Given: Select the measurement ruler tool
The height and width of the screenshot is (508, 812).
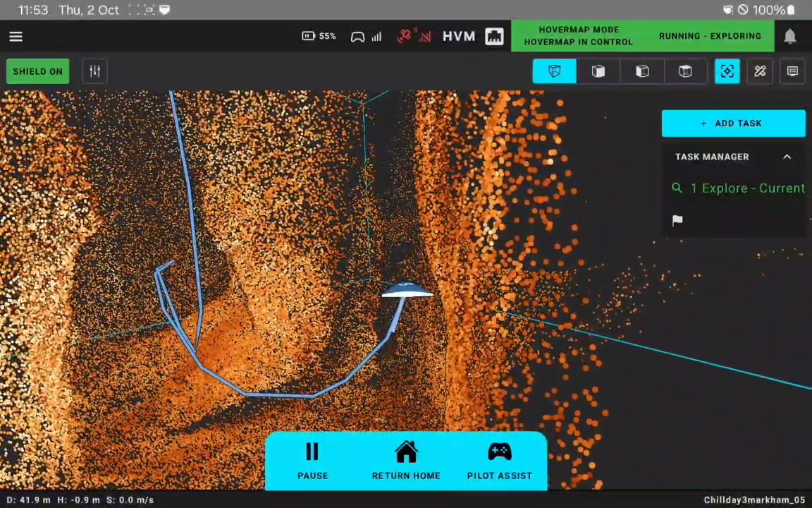Looking at the screenshot, I should (x=760, y=71).
